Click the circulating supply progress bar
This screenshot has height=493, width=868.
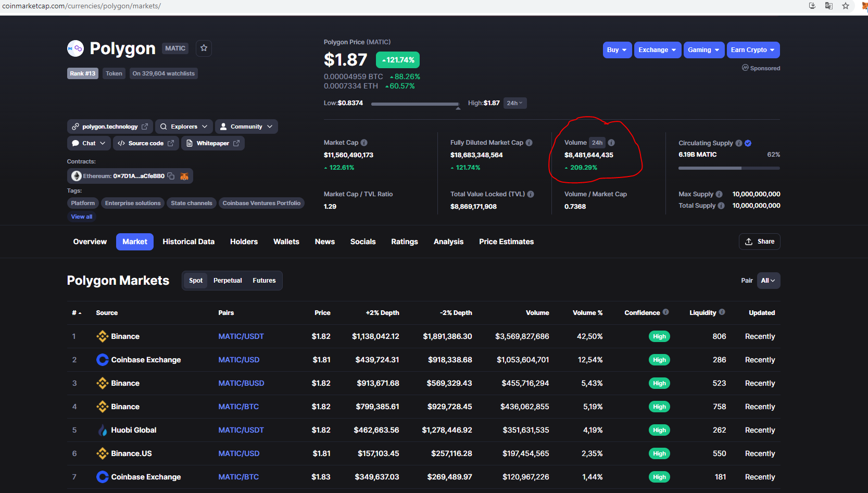729,168
